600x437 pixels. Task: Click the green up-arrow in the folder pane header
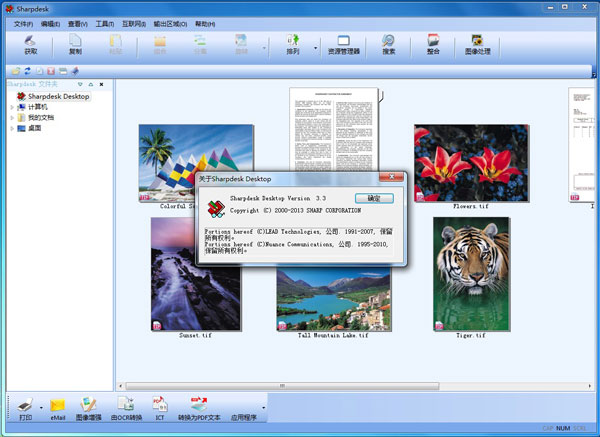click(x=91, y=84)
